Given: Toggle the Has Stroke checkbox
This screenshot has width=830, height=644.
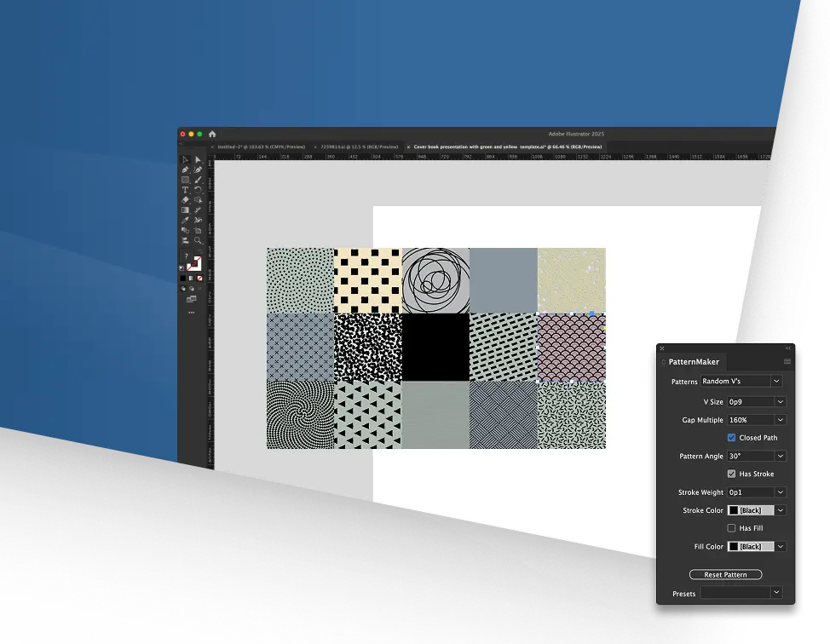Looking at the screenshot, I should pos(731,474).
